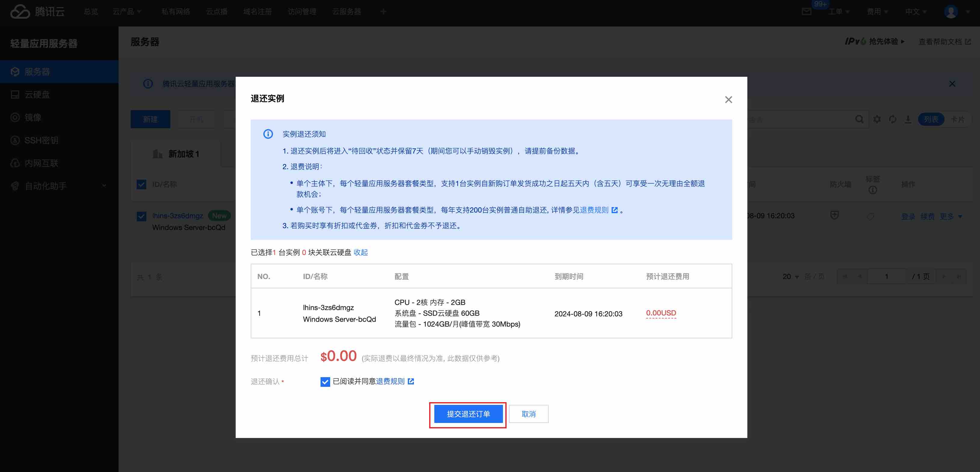
Task: Open the table settings gear icon
Action: (x=877, y=120)
